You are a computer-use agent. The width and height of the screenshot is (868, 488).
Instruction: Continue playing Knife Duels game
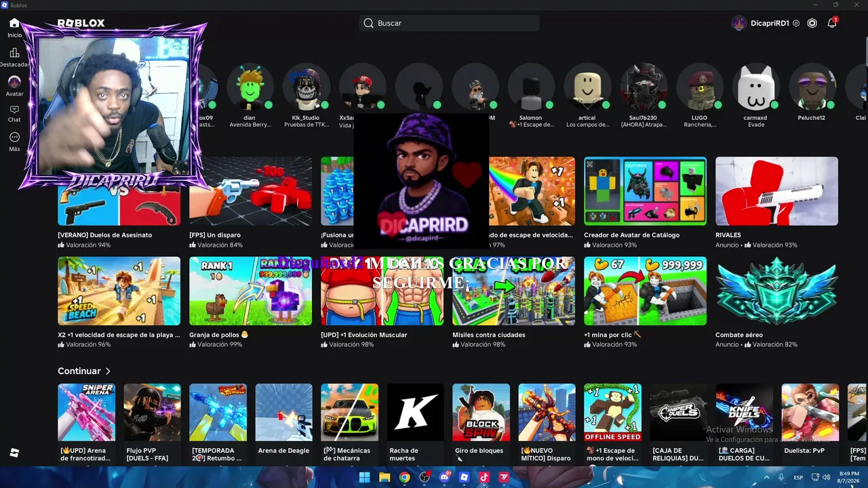point(745,423)
